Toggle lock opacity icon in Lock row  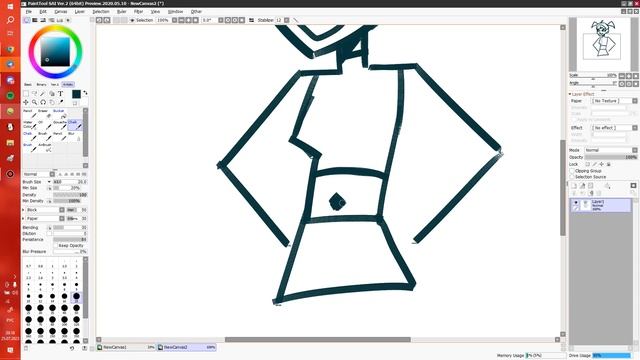click(587, 164)
